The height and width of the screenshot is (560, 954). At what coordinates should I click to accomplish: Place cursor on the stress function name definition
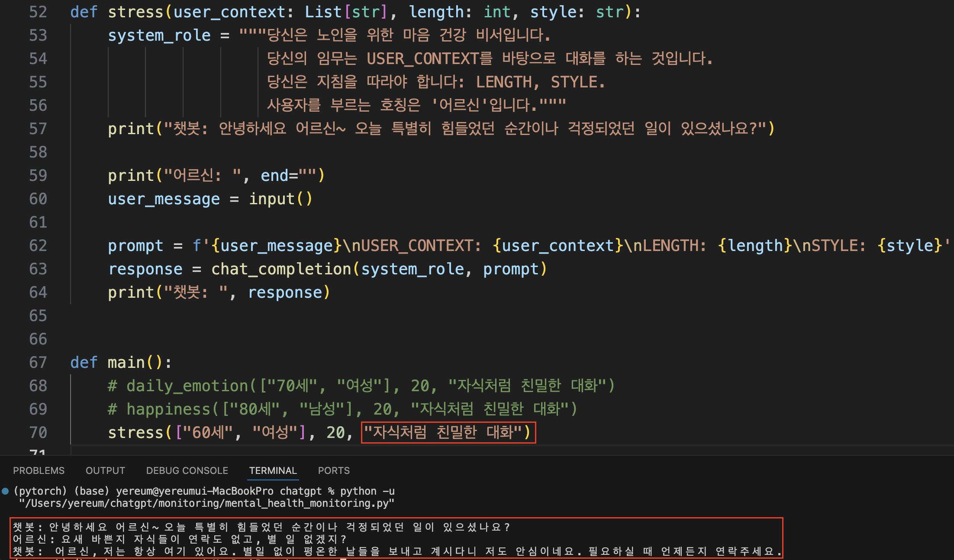pyautogui.click(x=135, y=12)
